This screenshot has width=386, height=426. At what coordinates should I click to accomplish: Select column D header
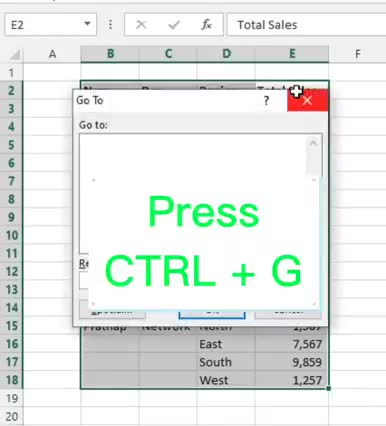click(226, 54)
